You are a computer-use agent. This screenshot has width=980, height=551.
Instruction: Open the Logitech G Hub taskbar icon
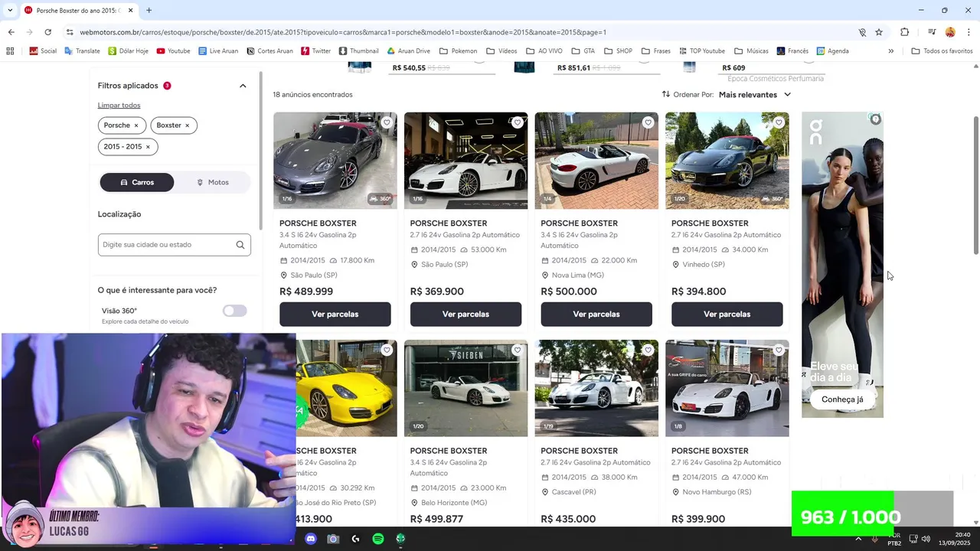[355, 539]
